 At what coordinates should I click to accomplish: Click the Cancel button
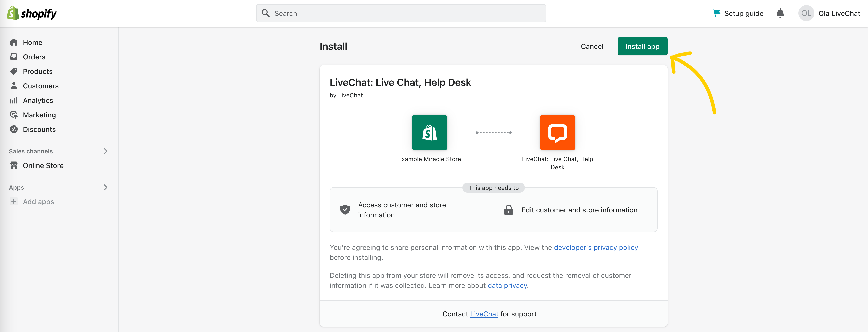click(592, 47)
